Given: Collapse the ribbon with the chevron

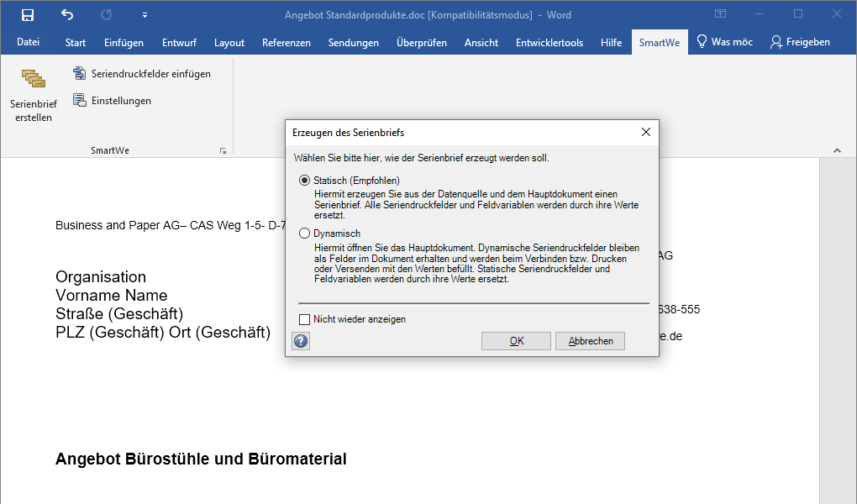Looking at the screenshot, I should (837, 151).
